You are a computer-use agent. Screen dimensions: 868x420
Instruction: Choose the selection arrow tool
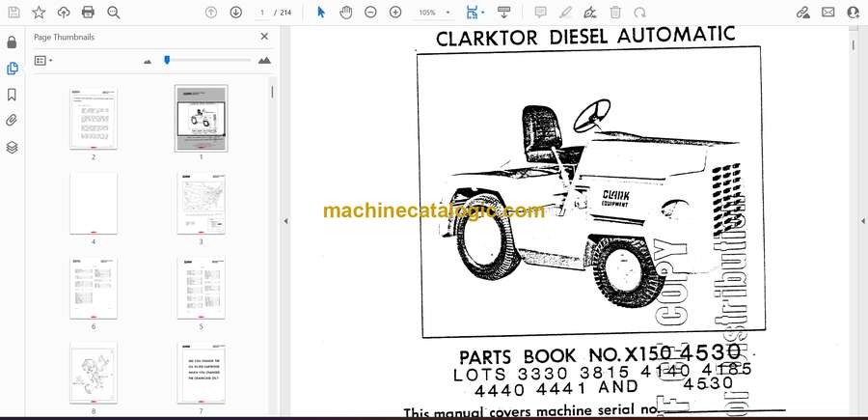coord(321,13)
